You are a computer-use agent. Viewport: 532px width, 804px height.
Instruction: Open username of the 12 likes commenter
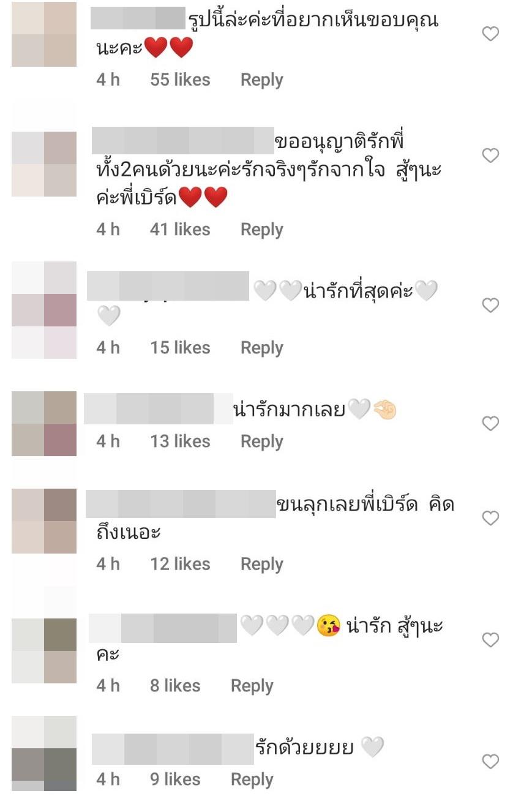(181, 504)
